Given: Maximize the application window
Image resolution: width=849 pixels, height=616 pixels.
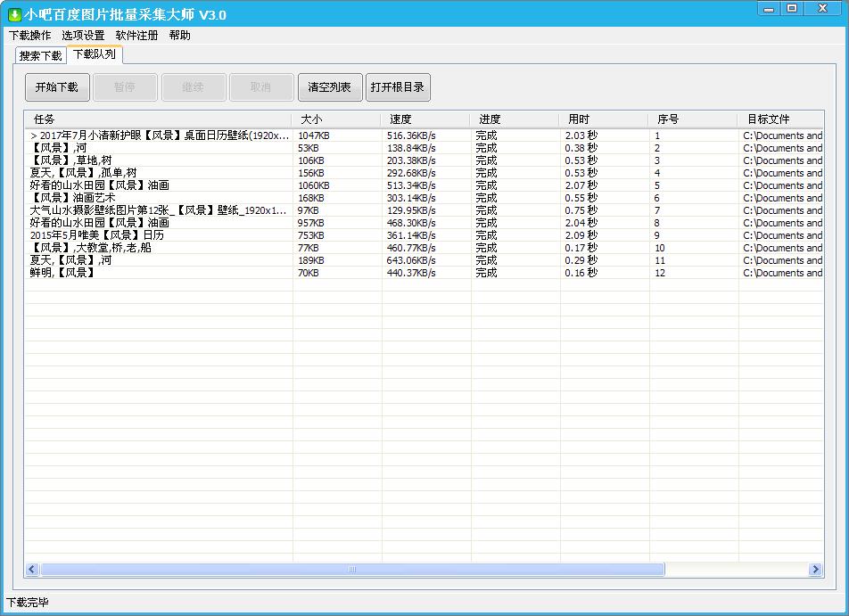Looking at the screenshot, I should [792, 9].
